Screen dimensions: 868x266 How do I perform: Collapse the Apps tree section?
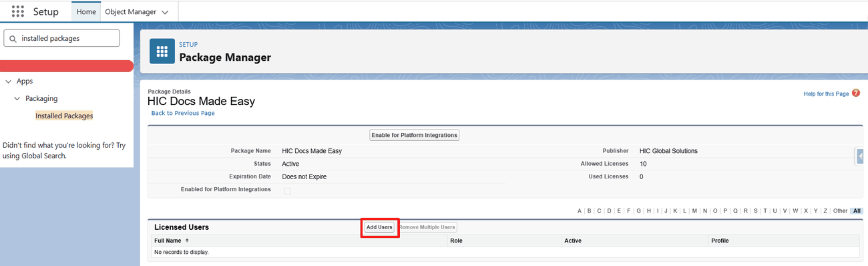8,81
